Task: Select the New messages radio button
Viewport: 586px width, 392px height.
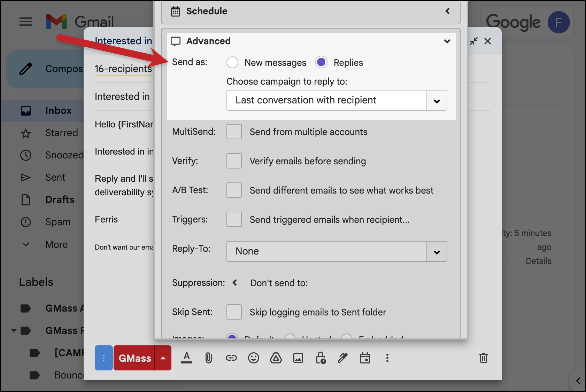Action: pyautogui.click(x=232, y=63)
